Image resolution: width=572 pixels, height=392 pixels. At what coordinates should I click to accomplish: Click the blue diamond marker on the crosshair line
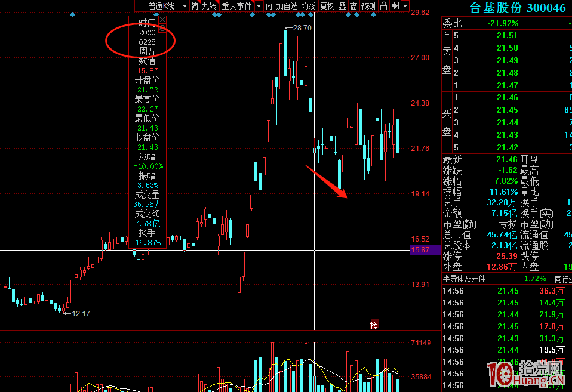coord(311,14)
